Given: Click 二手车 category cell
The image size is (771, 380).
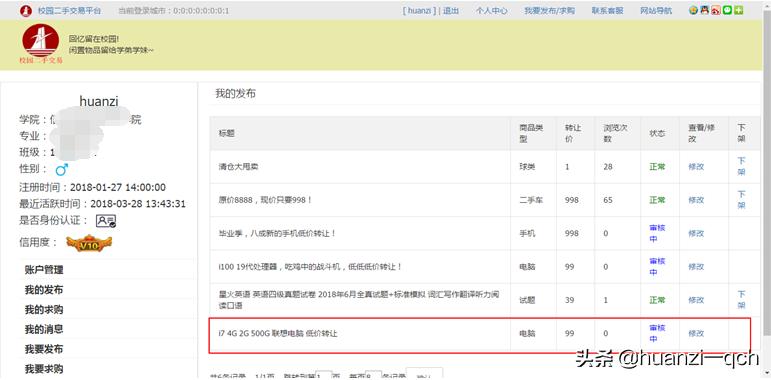Looking at the screenshot, I should pyautogui.click(x=531, y=200).
